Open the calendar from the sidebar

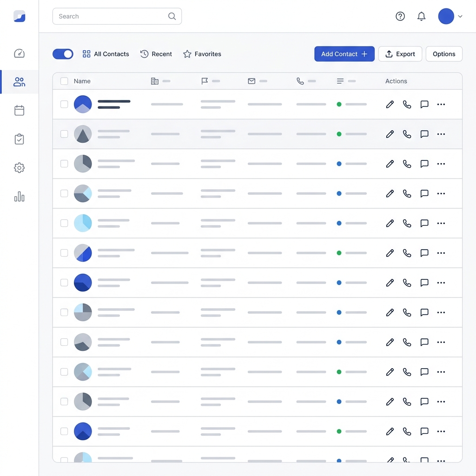[19, 110]
